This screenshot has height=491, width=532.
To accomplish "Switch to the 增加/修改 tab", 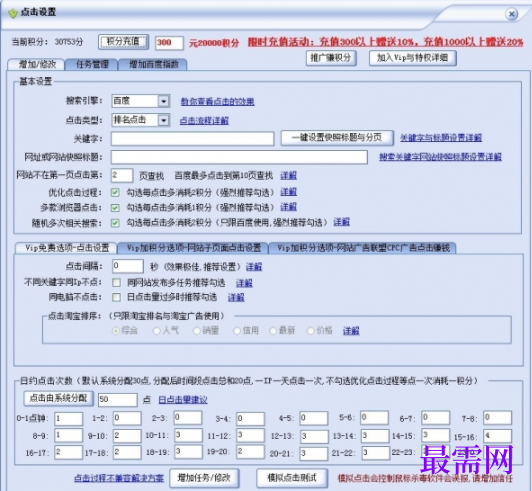I will click(x=37, y=64).
